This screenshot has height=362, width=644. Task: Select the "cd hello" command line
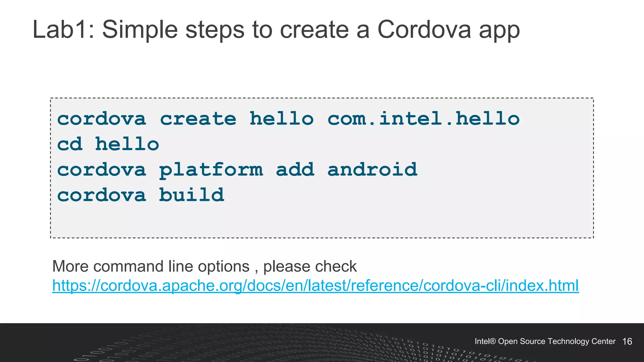pos(108,144)
